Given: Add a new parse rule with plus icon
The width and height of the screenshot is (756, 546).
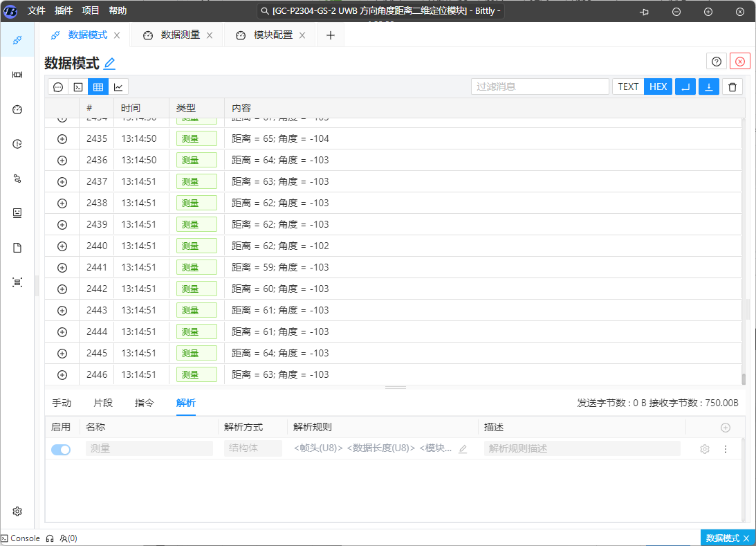Looking at the screenshot, I should (725, 428).
